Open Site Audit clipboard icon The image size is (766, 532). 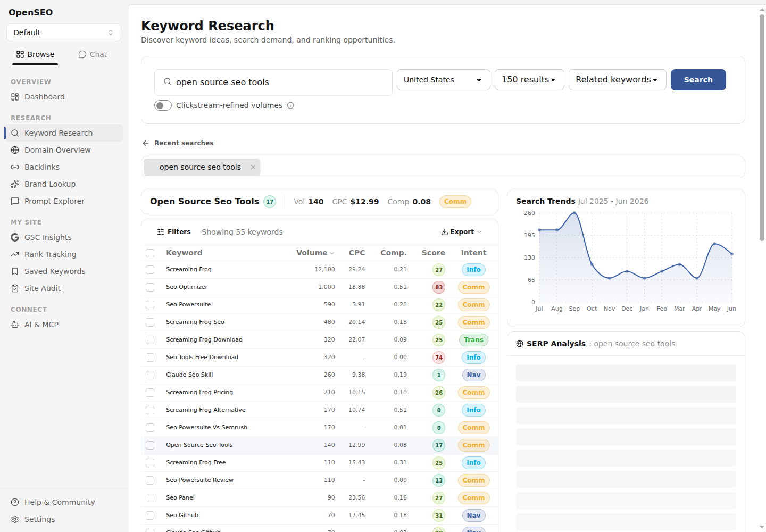(15, 288)
